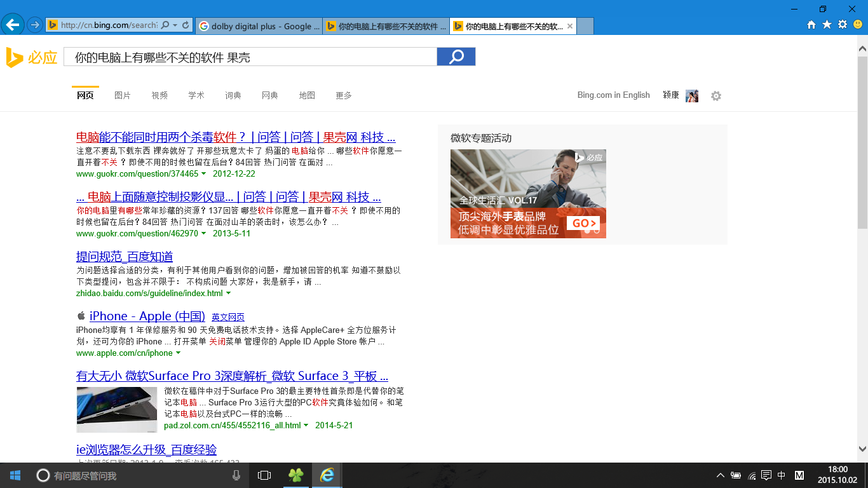The height and width of the screenshot is (488, 868).
Task: Select the 网页 web results tab
Action: coord(85,95)
